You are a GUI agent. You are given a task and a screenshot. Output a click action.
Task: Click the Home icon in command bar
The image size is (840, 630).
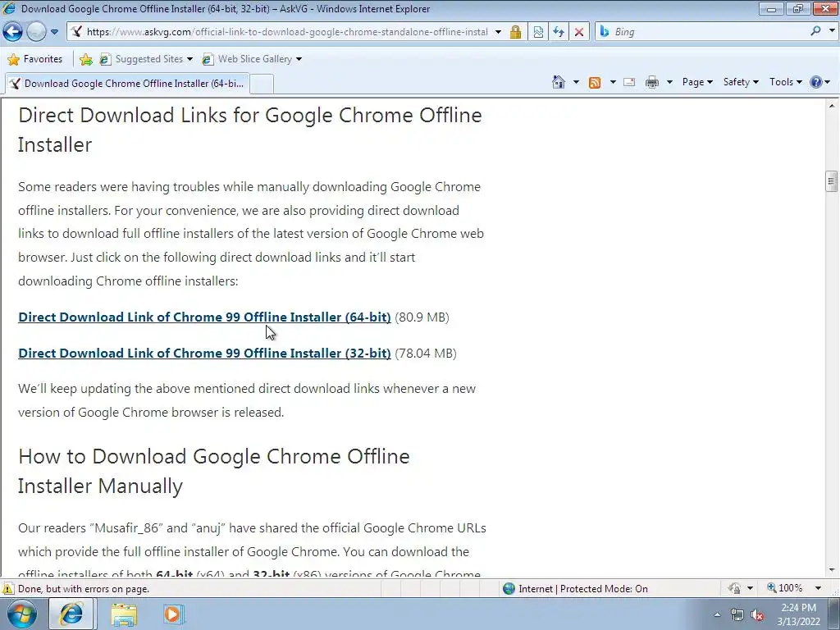coord(558,82)
